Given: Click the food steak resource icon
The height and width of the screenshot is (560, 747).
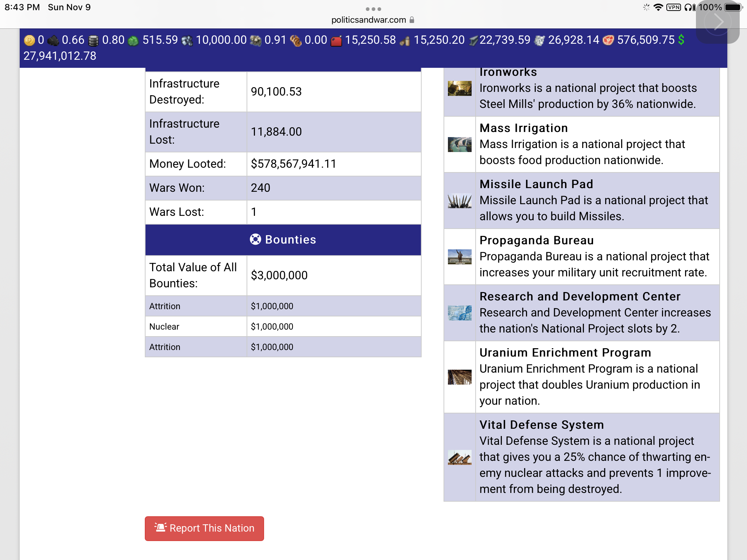Looking at the screenshot, I should pos(608,40).
